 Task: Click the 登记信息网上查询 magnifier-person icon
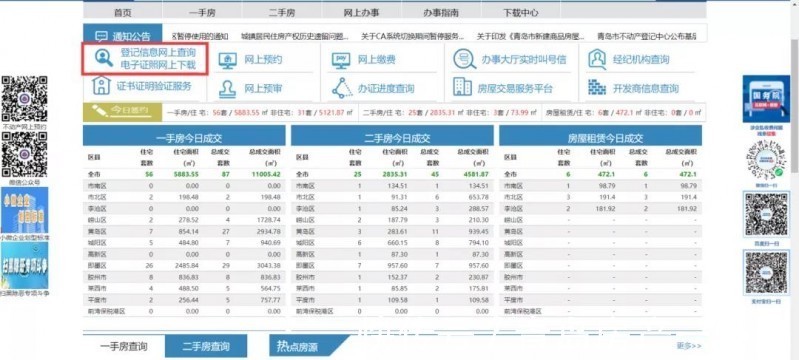tap(104, 59)
